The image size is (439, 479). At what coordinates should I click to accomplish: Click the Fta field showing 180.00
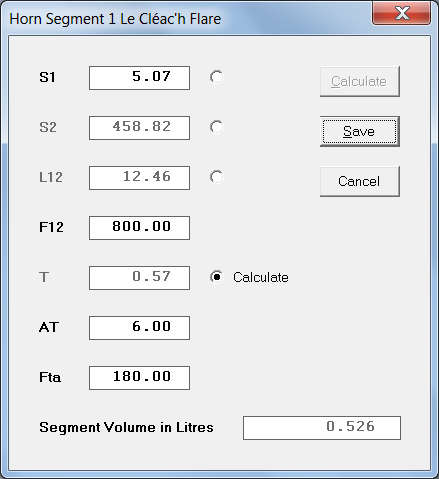(x=139, y=378)
